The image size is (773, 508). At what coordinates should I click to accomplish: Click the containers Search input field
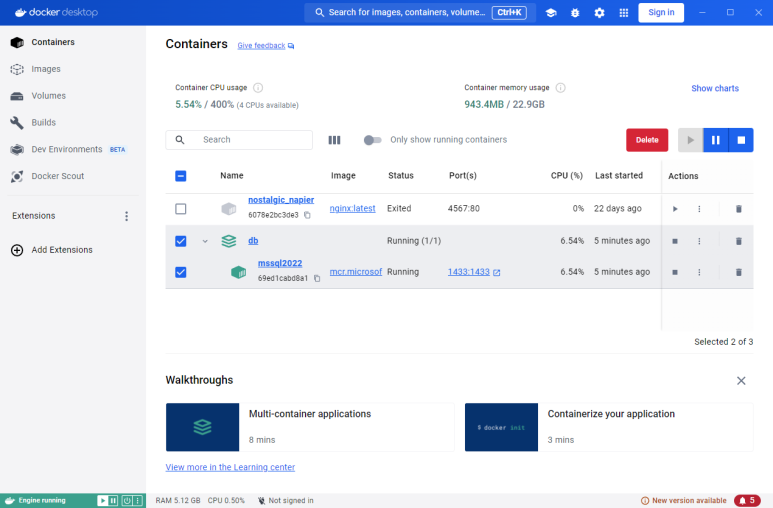pyautogui.click(x=239, y=140)
